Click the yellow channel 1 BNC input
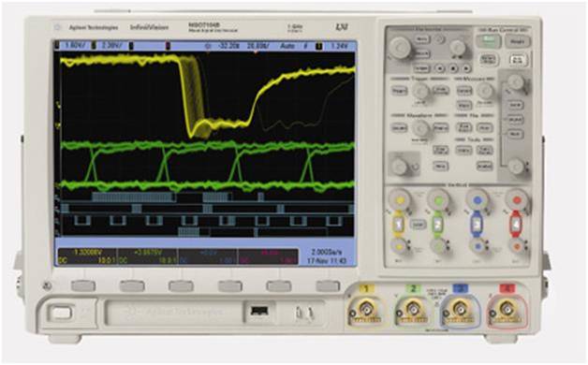588x365 pixels. 365,310
